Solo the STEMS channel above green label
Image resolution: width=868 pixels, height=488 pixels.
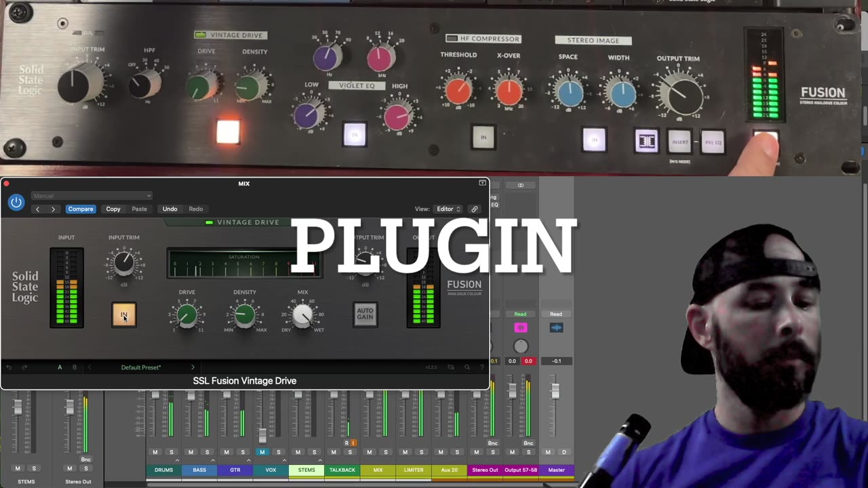point(314,452)
